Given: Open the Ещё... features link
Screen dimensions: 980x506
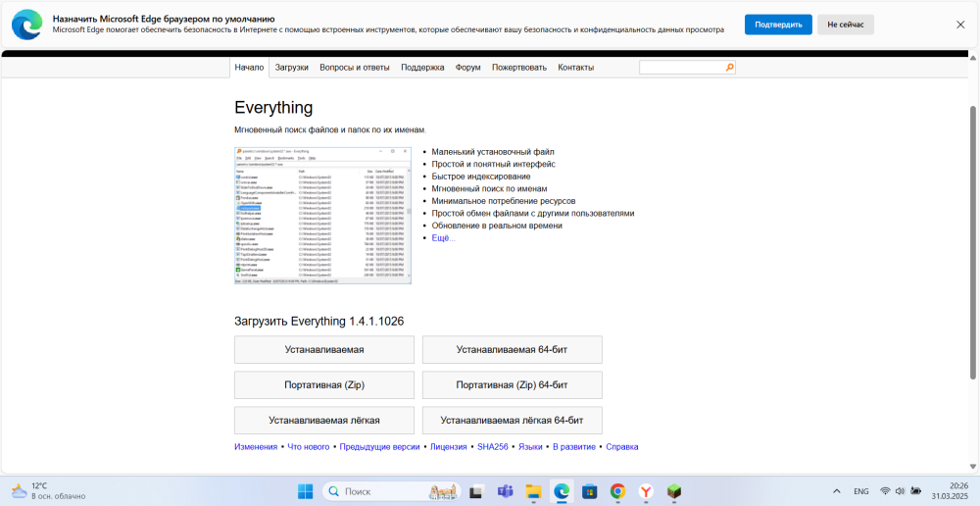Looking at the screenshot, I should point(444,237).
